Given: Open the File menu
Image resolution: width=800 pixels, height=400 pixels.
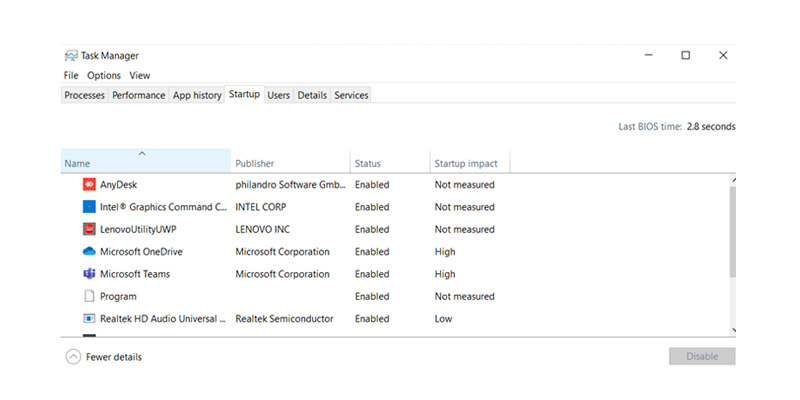Looking at the screenshot, I should click(71, 76).
